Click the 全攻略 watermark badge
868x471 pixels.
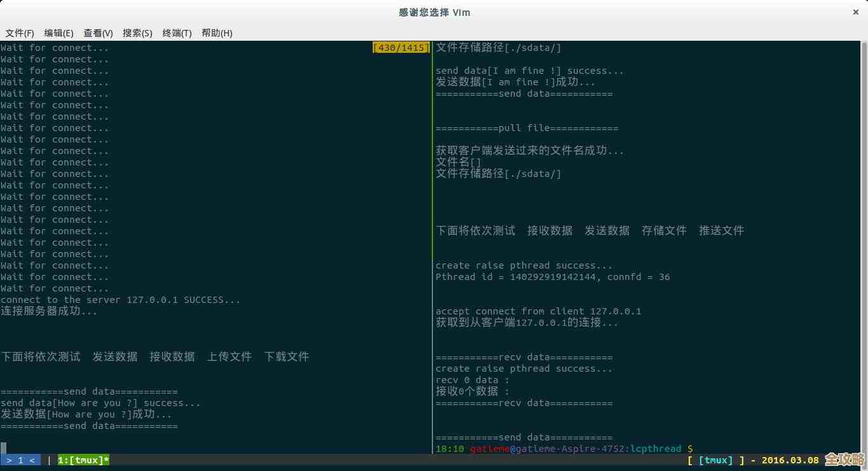[x=844, y=460]
